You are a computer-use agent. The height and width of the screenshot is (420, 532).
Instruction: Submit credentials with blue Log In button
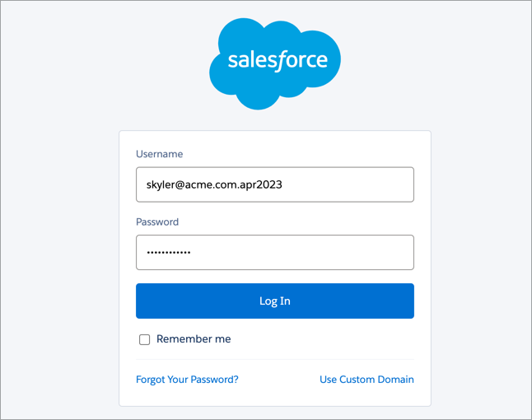275,301
